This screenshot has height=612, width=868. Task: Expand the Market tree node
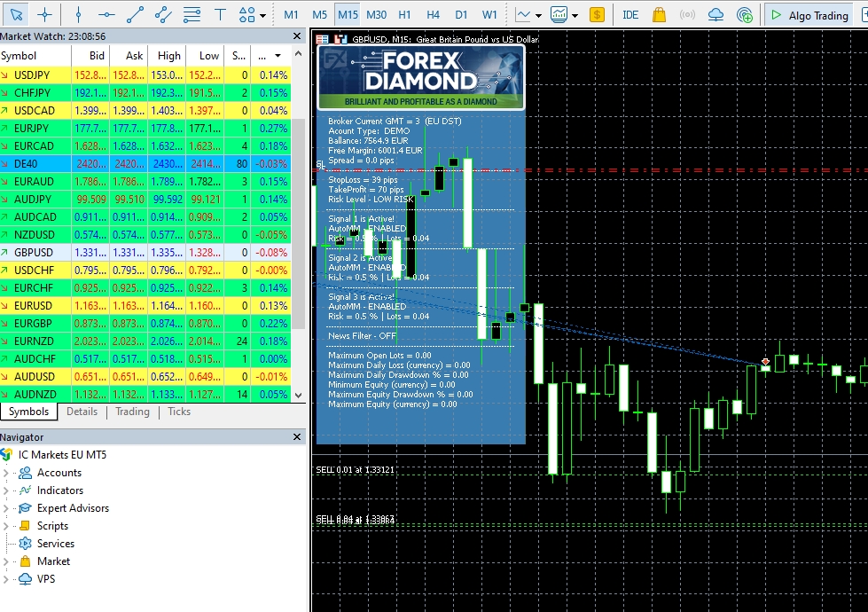(x=5, y=561)
